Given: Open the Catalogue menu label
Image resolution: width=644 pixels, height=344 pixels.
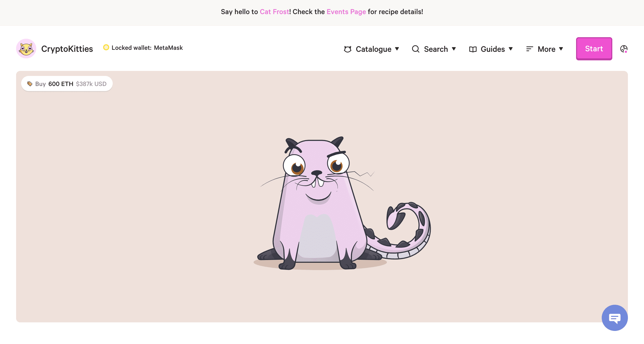Looking at the screenshot, I should click(374, 49).
